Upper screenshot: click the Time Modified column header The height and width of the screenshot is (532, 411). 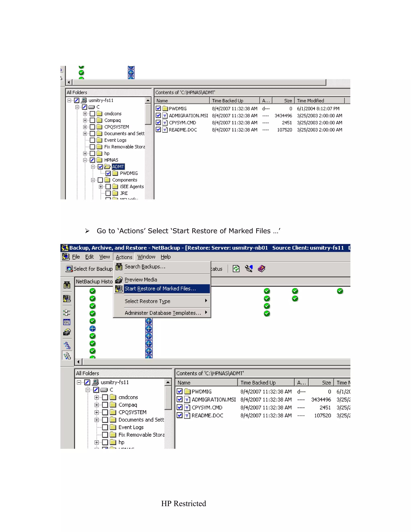tap(320, 101)
